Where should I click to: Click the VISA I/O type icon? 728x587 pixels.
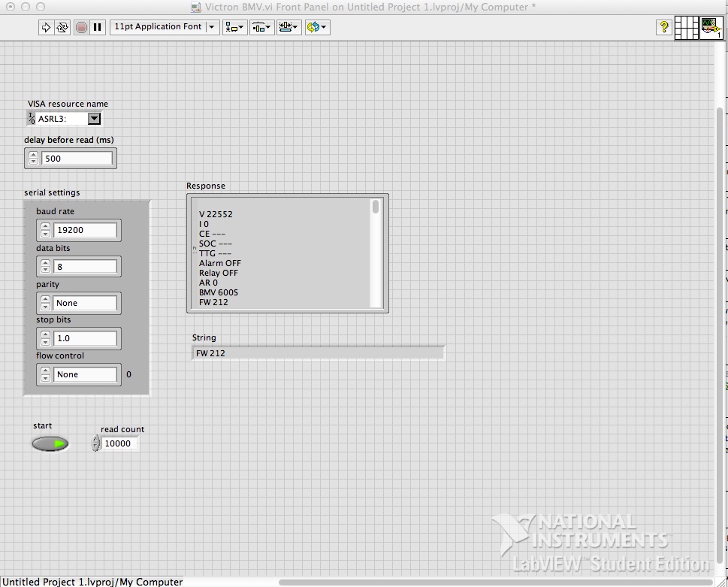(x=32, y=119)
